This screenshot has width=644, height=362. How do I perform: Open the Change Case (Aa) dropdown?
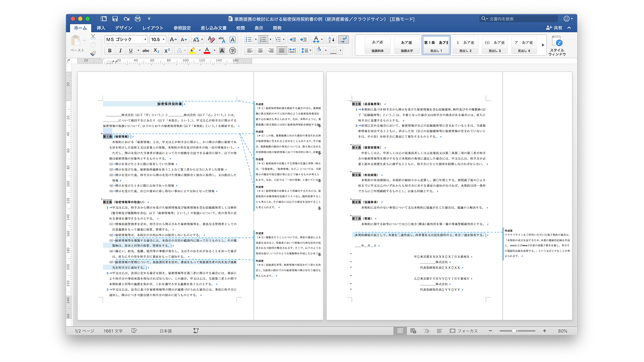[x=197, y=39]
